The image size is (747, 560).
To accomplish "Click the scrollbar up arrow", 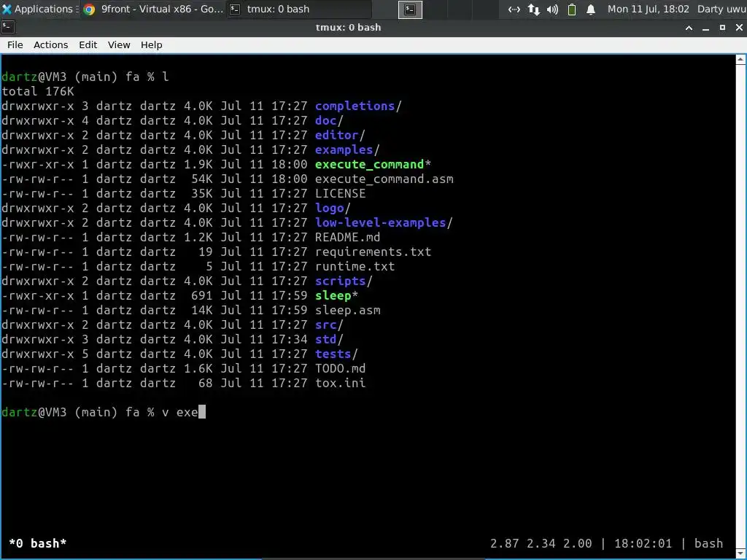I will point(740,60).
